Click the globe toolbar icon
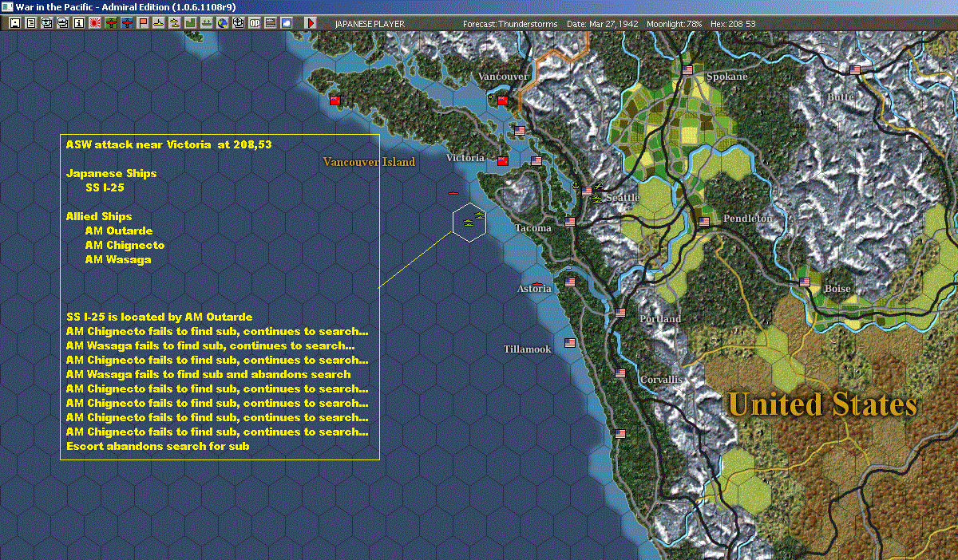Image resolution: width=958 pixels, height=560 pixels. pyautogui.click(x=223, y=23)
